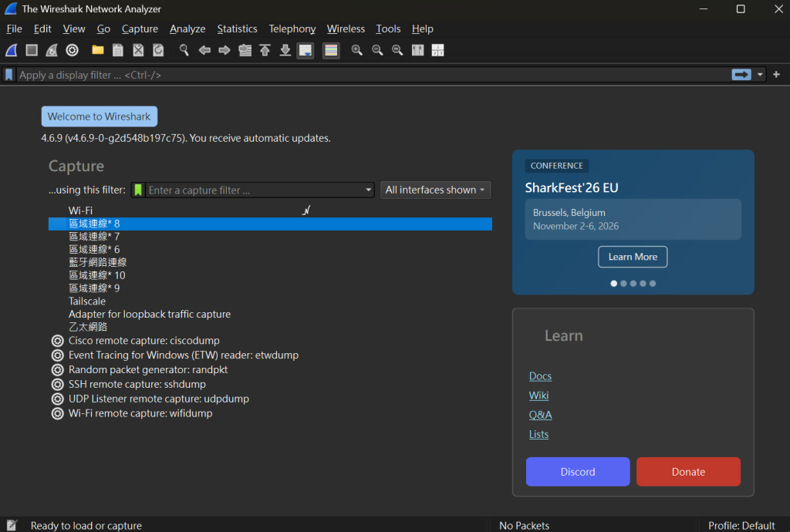Save the capture file from the toolbar
Screen dimensions: 790x532
[x=118, y=50]
